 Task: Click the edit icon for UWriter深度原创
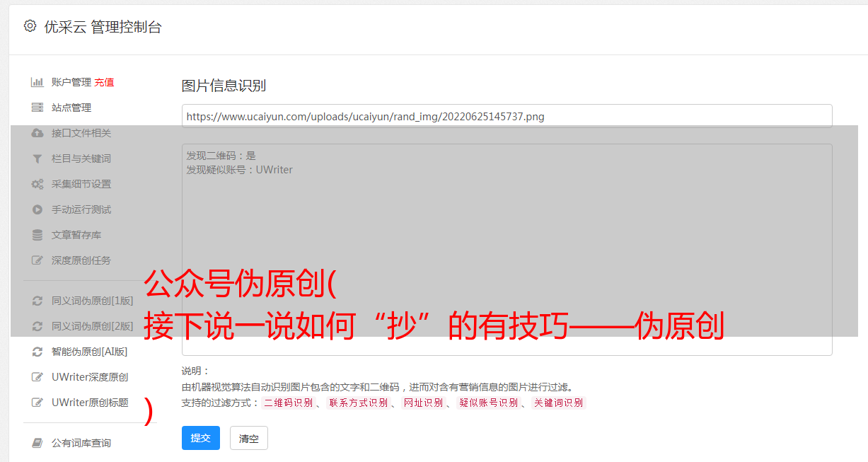click(37, 377)
